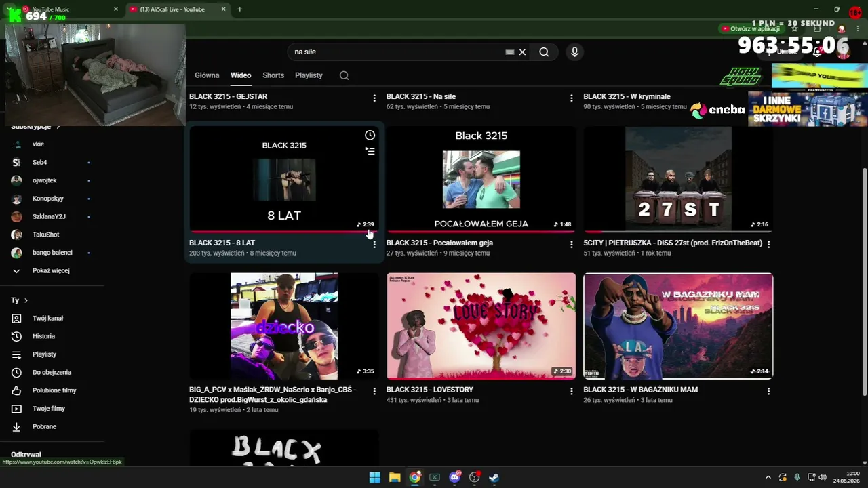868x488 pixels.
Task: Open BLACK 3215 - LOVESTORY title link
Action: [x=430, y=390]
